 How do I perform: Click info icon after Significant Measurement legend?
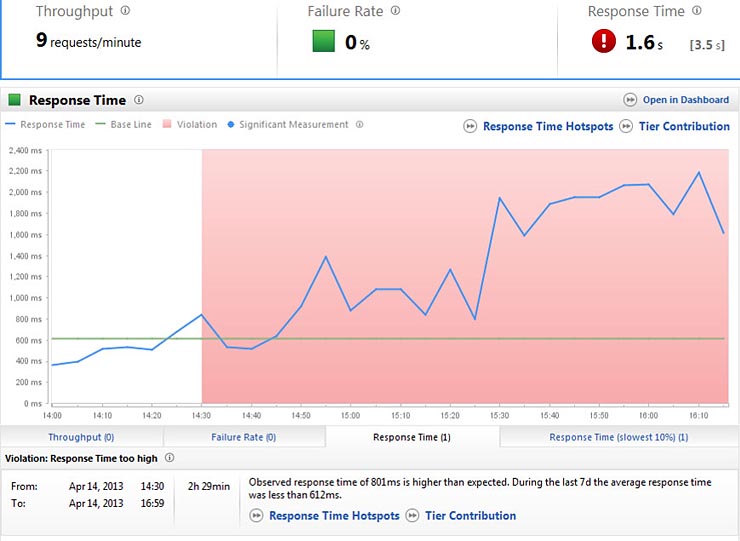click(359, 125)
